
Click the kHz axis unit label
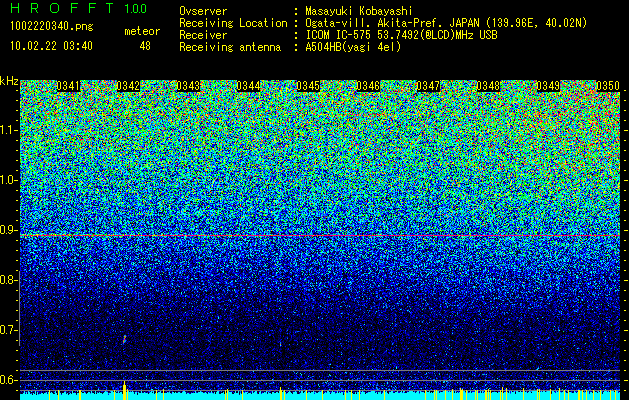pyautogui.click(x=9, y=81)
